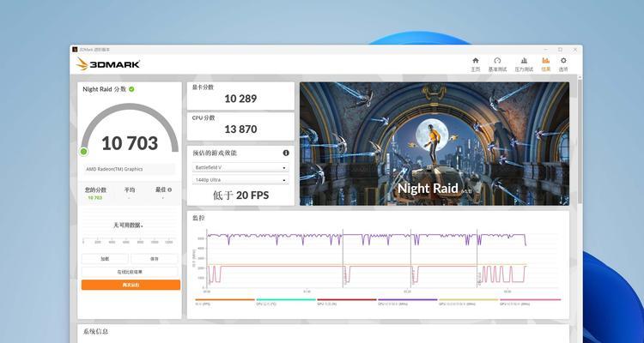Toggle the teal CPU temperature legend series
Image resolution: width=644 pixels, height=343 pixels.
[x=285, y=302]
